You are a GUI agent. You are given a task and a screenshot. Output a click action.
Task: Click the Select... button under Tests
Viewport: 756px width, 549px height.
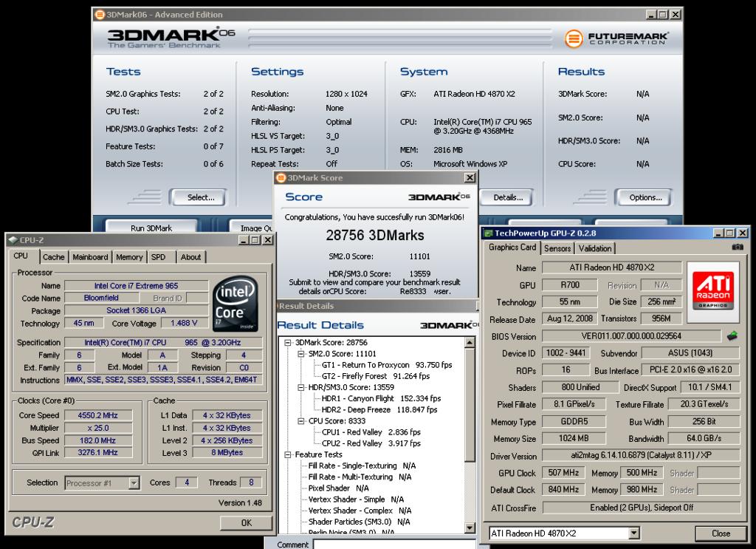201,197
